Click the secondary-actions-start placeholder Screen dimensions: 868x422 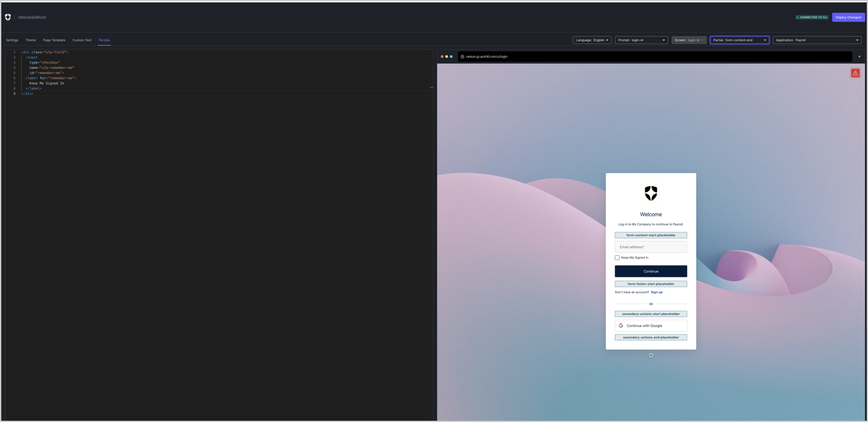coord(651,314)
